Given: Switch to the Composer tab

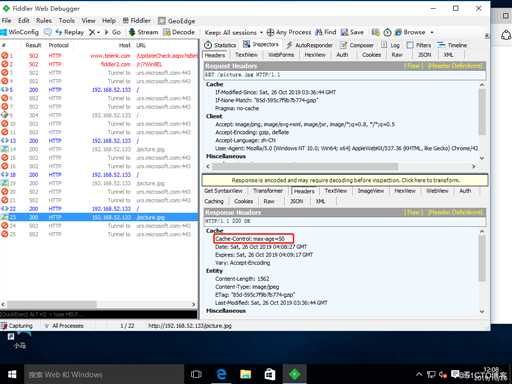Looking at the screenshot, I should pyautogui.click(x=357, y=45).
